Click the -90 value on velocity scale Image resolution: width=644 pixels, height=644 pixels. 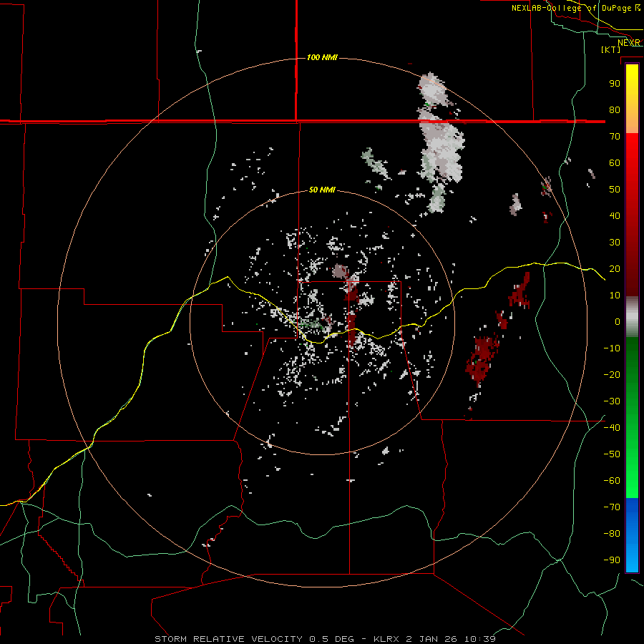pos(612,560)
